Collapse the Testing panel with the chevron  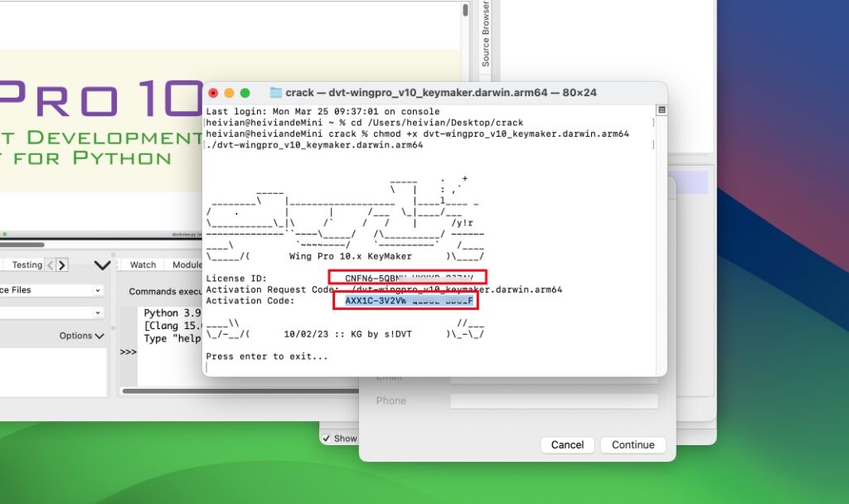coord(102,264)
